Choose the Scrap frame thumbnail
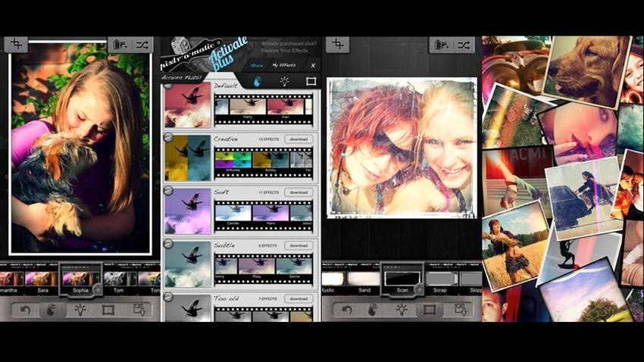Viewport: 644px width, 362px height. coord(439,279)
